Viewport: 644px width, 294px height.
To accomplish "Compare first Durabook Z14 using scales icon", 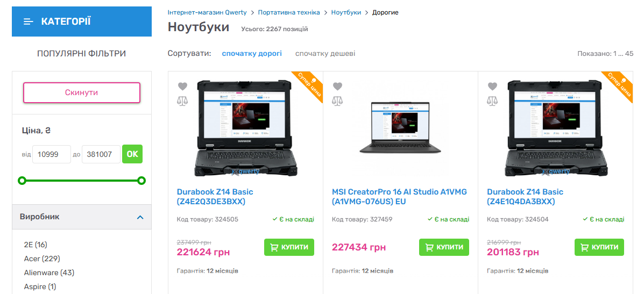I will (x=182, y=101).
